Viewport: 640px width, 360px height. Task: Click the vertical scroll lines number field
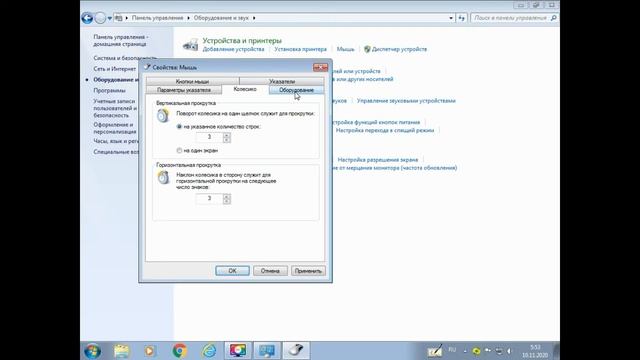pyautogui.click(x=209, y=138)
